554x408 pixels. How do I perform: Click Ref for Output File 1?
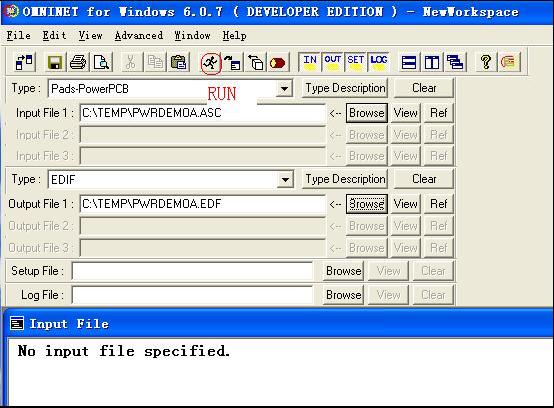[x=438, y=204]
